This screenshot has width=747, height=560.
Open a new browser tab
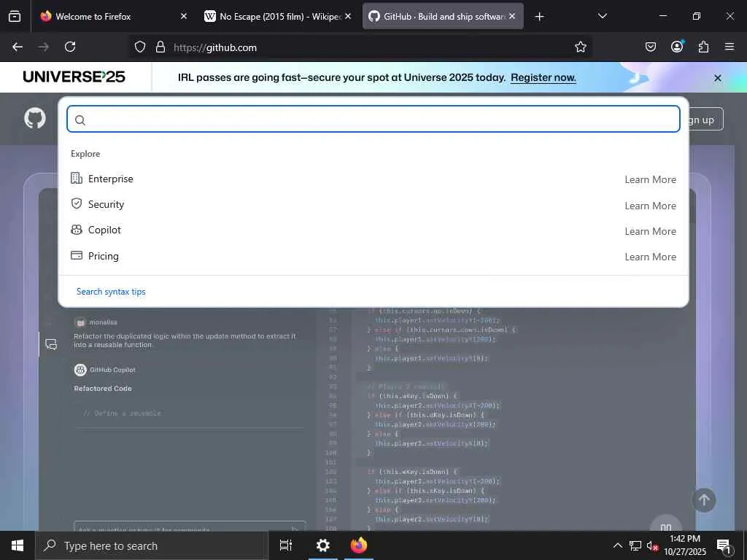(539, 17)
